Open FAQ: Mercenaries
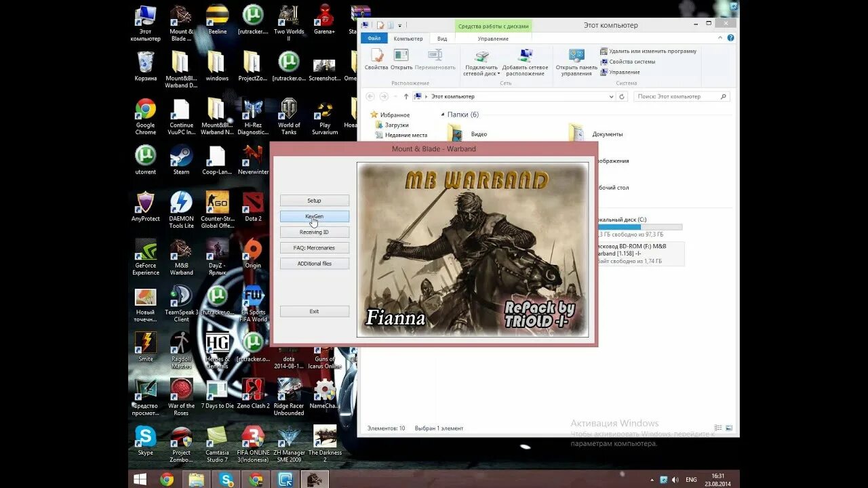The width and height of the screenshot is (868, 488). [315, 248]
